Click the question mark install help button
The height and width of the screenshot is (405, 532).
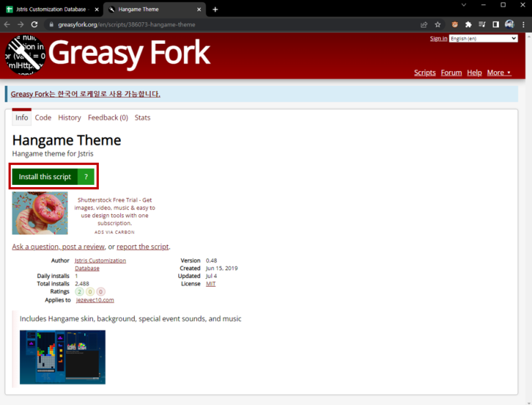[86, 176]
